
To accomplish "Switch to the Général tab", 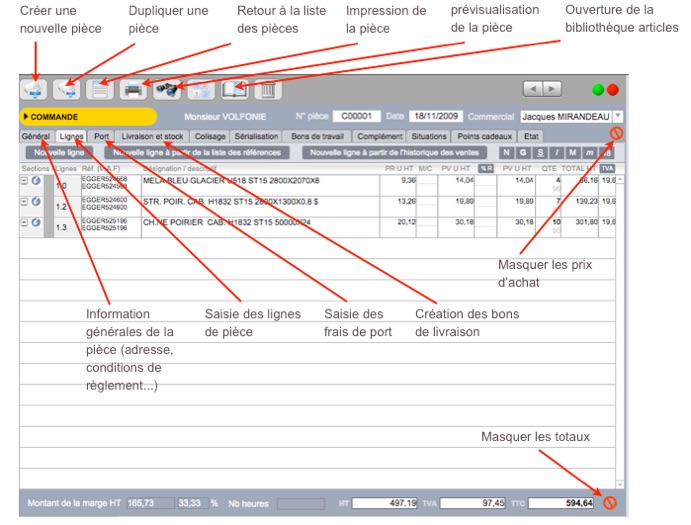I will tap(36, 136).
